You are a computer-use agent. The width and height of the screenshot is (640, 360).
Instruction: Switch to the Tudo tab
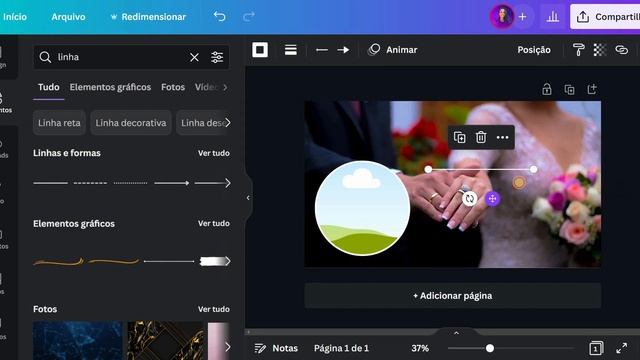tap(49, 87)
